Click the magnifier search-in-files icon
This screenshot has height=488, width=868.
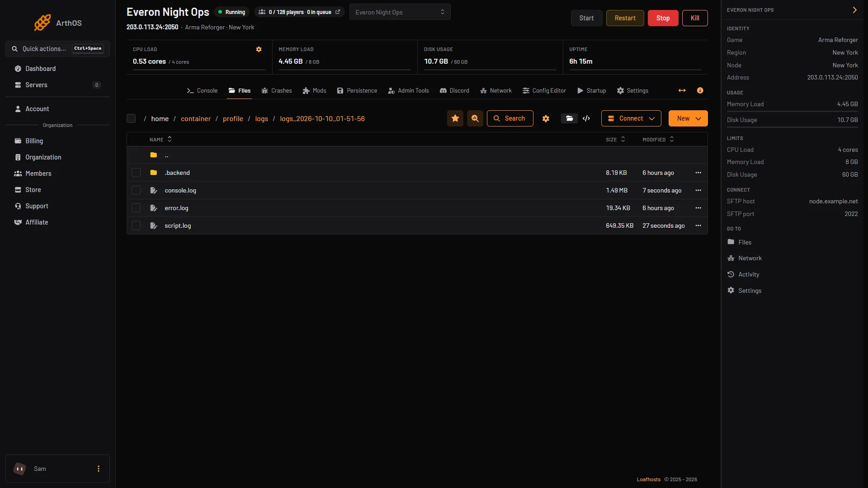(x=475, y=118)
